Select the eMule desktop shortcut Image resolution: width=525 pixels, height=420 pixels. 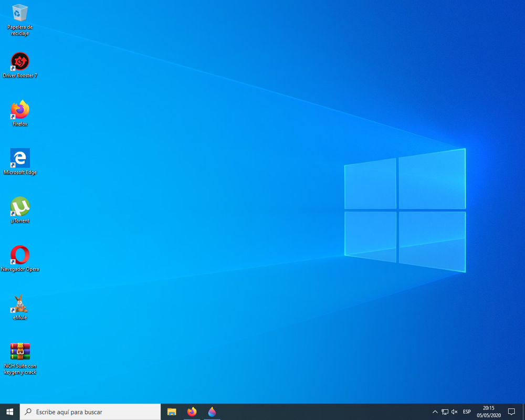(x=20, y=307)
